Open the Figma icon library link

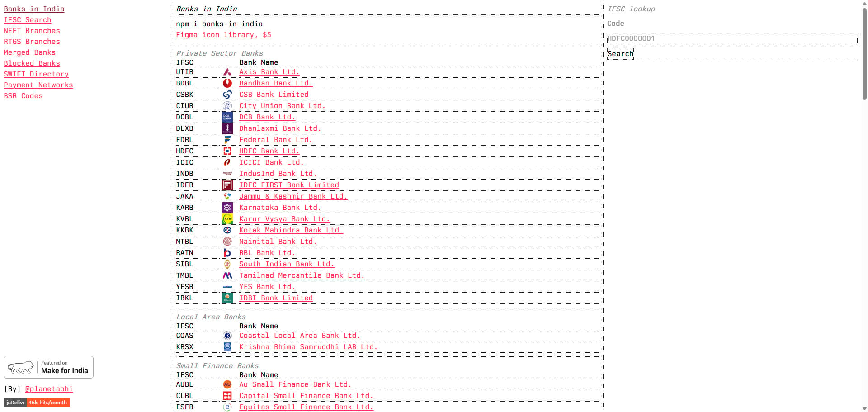(x=223, y=35)
